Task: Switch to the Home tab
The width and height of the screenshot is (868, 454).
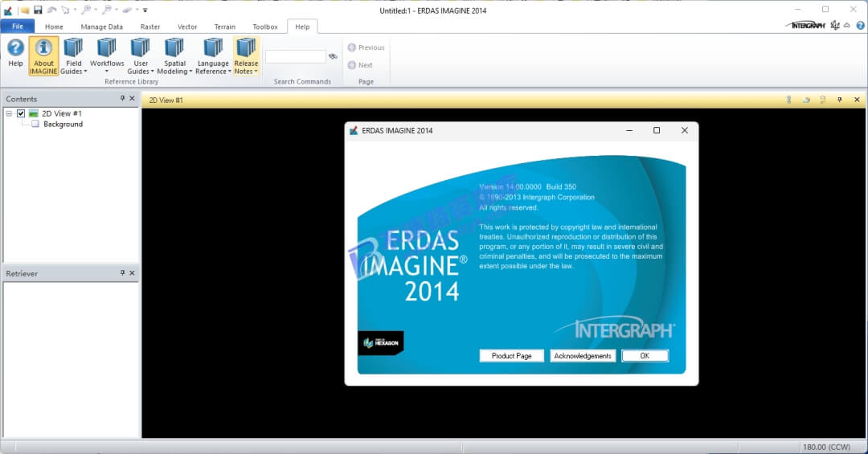Action: 55,27
